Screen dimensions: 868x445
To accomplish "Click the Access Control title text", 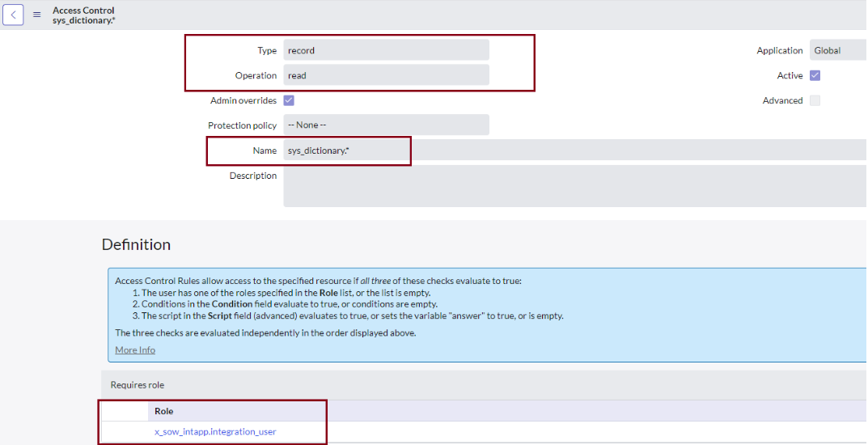I will (x=83, y=10).
